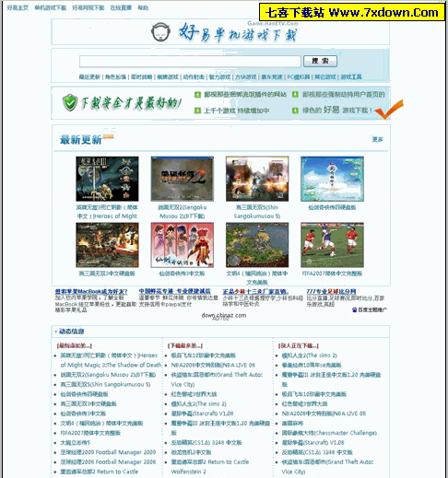Screen dimensions: 448x478
Task: Click the search text input field
Action: pos(190,61)
